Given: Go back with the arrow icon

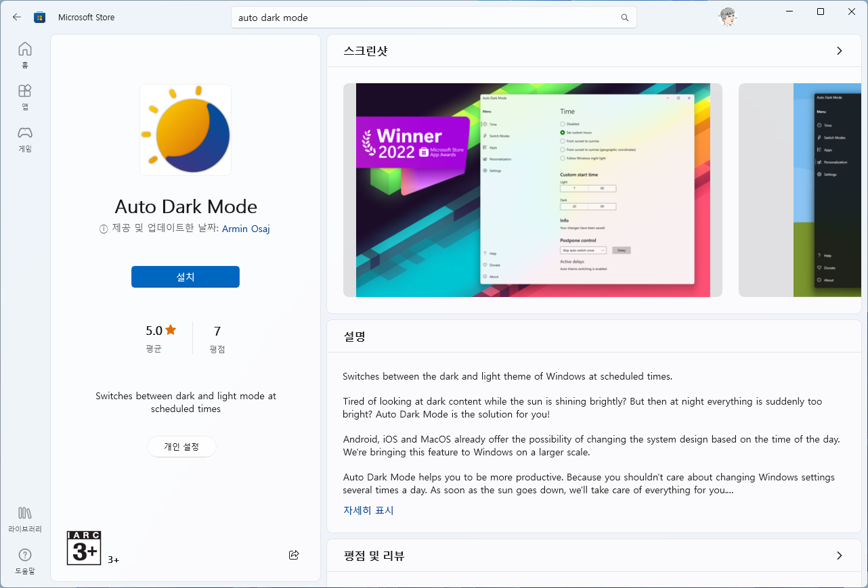Looking at the screenshot, I should tap(17, 17).
